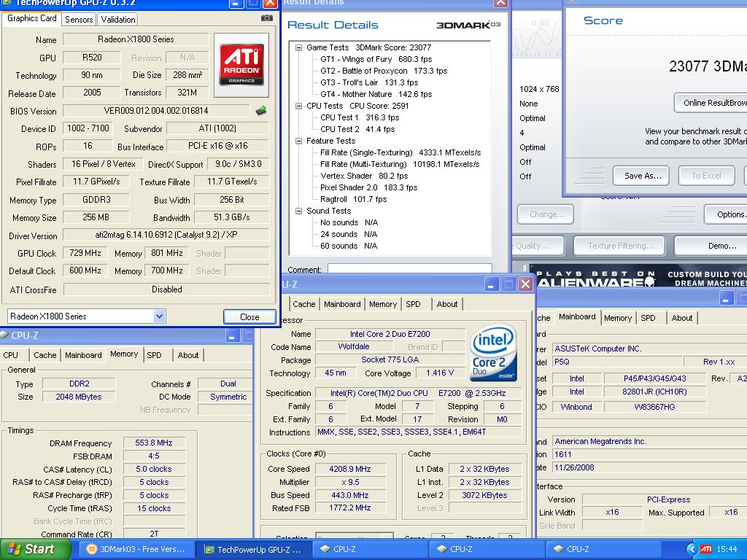The height and width of the screenshot is (560, 747).
Task: Open Memory tab in the middle CPU-Z window
Action: [382, 304]
